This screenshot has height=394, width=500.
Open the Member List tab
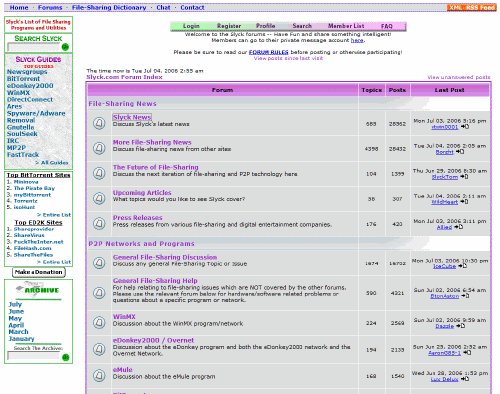point(346,26)
